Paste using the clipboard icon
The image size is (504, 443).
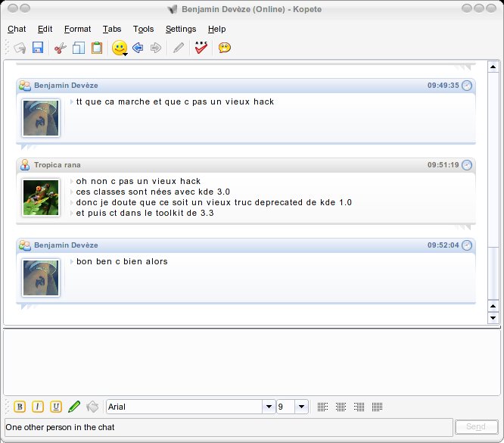pos(97,48)
